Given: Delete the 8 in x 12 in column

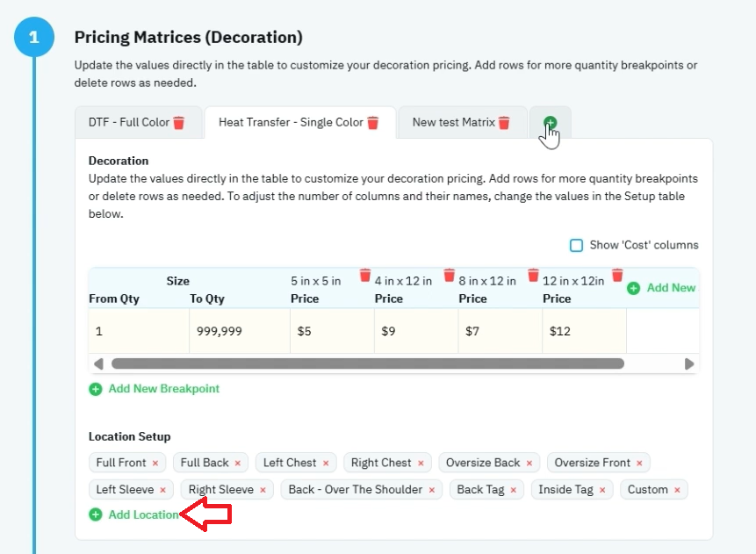Looking at the screenshot, I should [x=533, y=276].
